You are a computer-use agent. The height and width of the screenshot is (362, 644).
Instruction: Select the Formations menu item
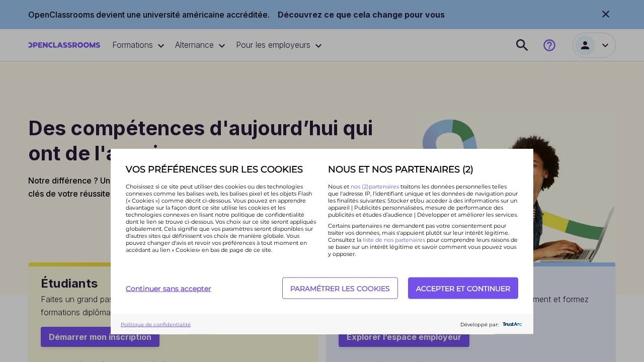pos(133,45)
